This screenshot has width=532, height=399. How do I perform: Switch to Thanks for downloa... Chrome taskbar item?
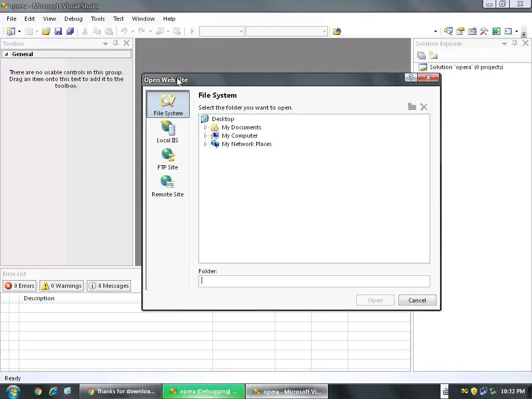coord(121,392)
